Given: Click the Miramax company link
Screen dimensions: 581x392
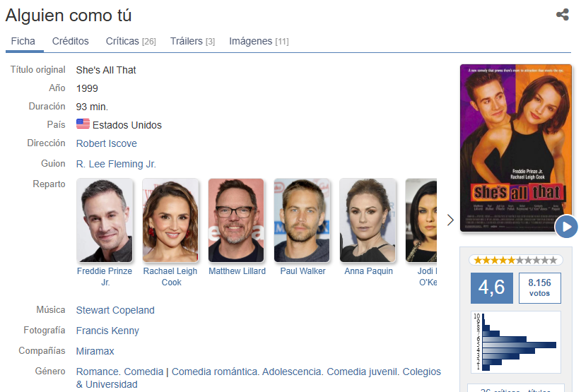Looking at the screenshot, I should pyautogui.click(x=95, y=351).
